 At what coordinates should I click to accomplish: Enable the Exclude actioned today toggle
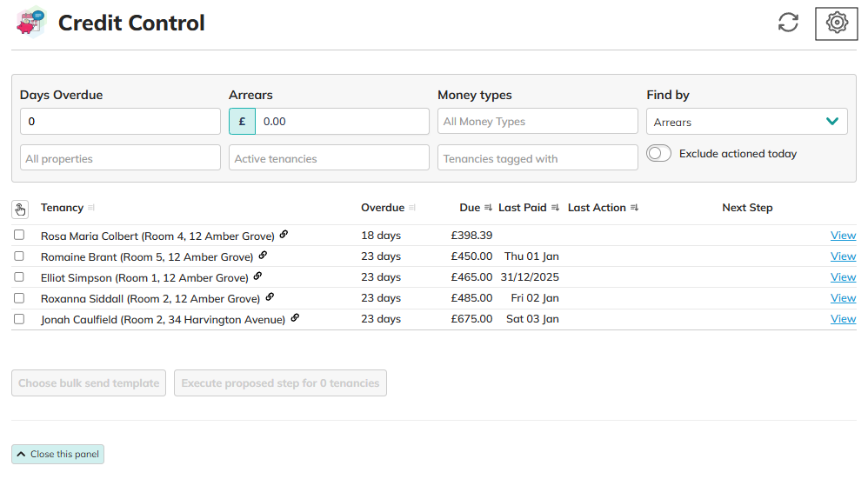pyautogui.click(x=659, y=154)
